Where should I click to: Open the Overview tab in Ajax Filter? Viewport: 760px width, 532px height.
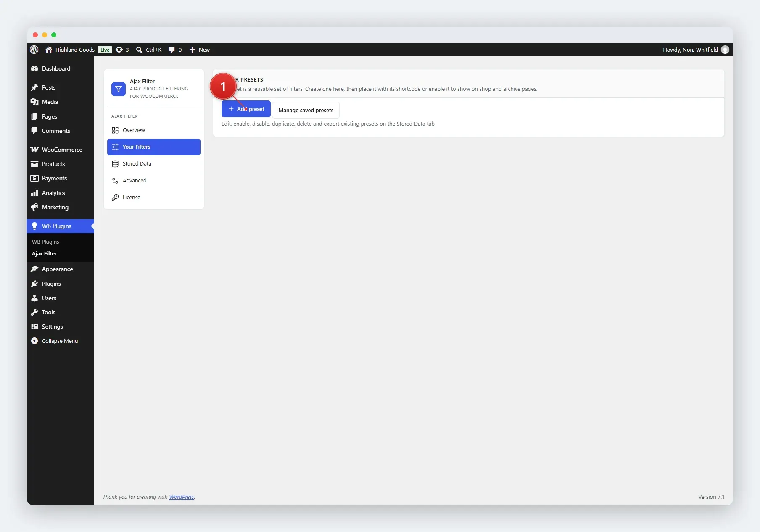point(154,130)
